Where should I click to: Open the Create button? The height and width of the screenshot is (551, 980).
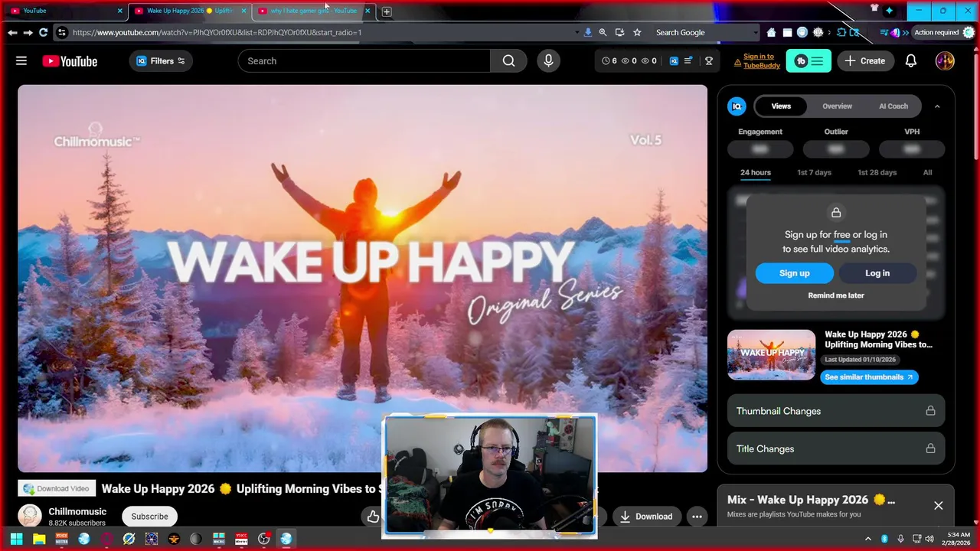coord(865,61)
